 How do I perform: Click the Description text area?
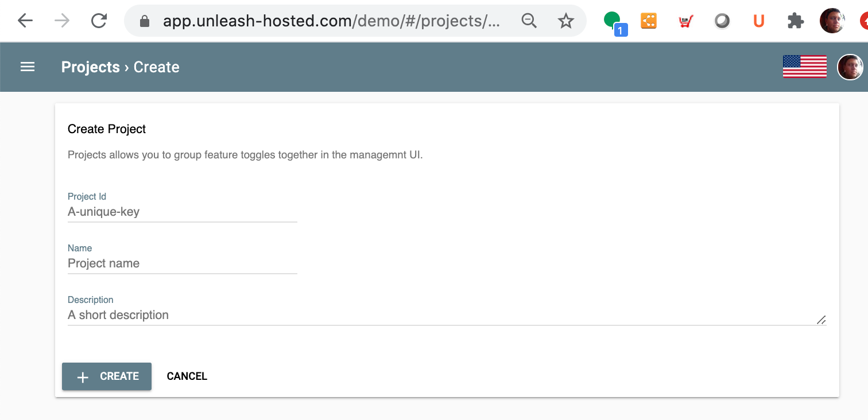(436, 315)
